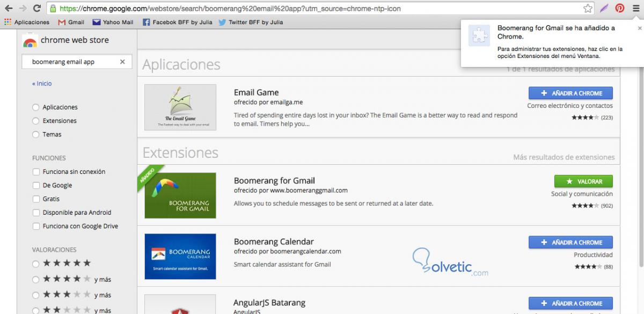
Task: Add AngularJS Batarang with AÑADIR A CHROME
Action: 570,303
